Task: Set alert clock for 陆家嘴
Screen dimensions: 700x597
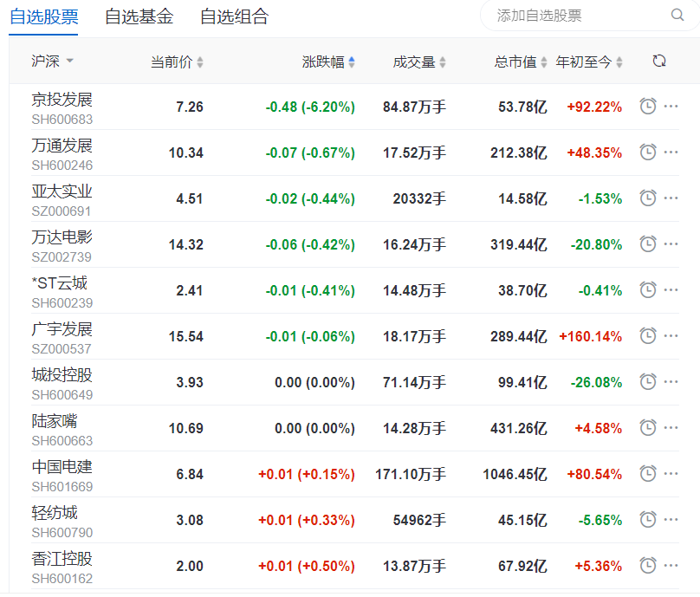Action: point(648,428)
